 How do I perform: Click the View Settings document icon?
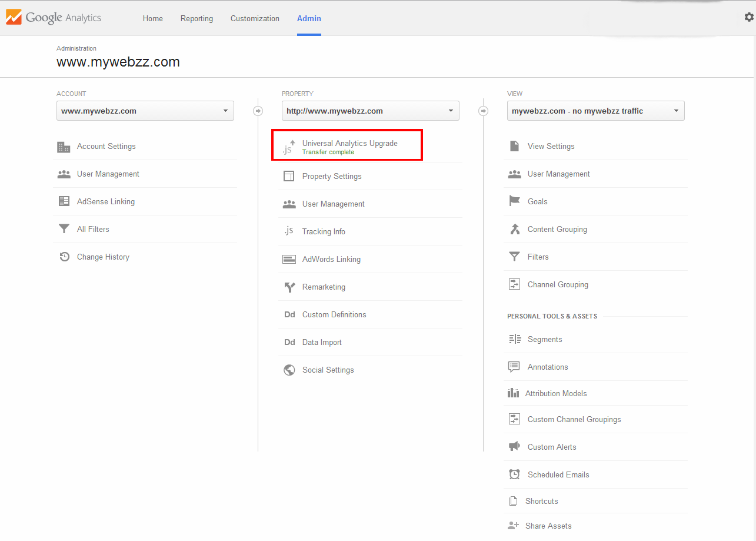click(514, 146)
